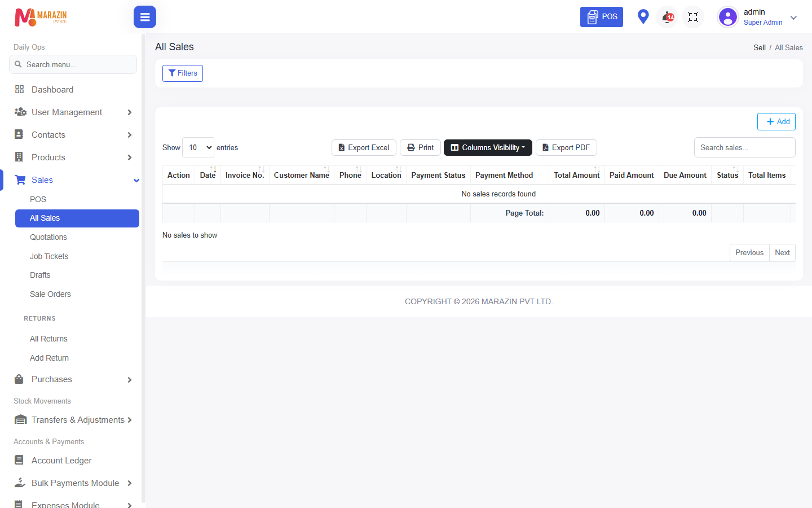Open Sale Orders in the sidebar
The image size is (812, 508).
point(50,294)
